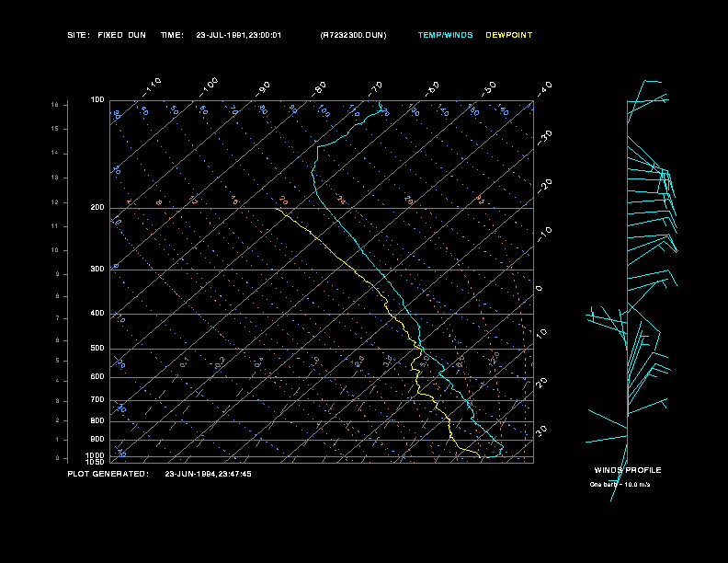Click the -90 temperature axis label
The height and width of the screenshot is (563, 728).
click(x=263, y=88)
